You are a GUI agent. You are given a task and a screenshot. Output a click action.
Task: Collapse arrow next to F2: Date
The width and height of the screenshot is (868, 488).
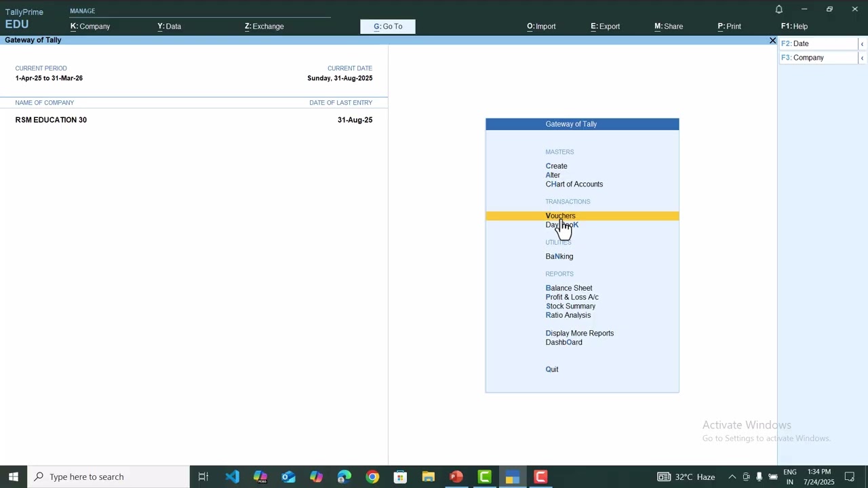862,44
